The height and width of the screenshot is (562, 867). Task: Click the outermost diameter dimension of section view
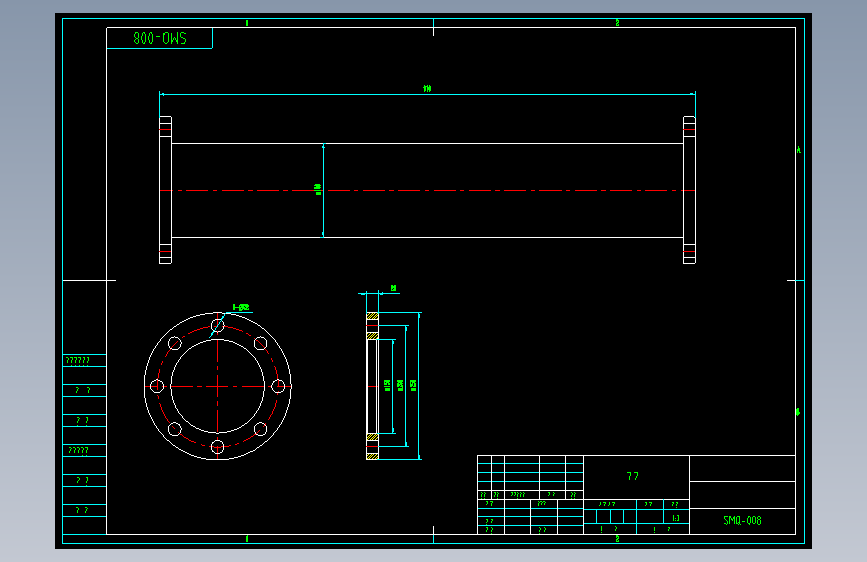(x=413, y=386)
